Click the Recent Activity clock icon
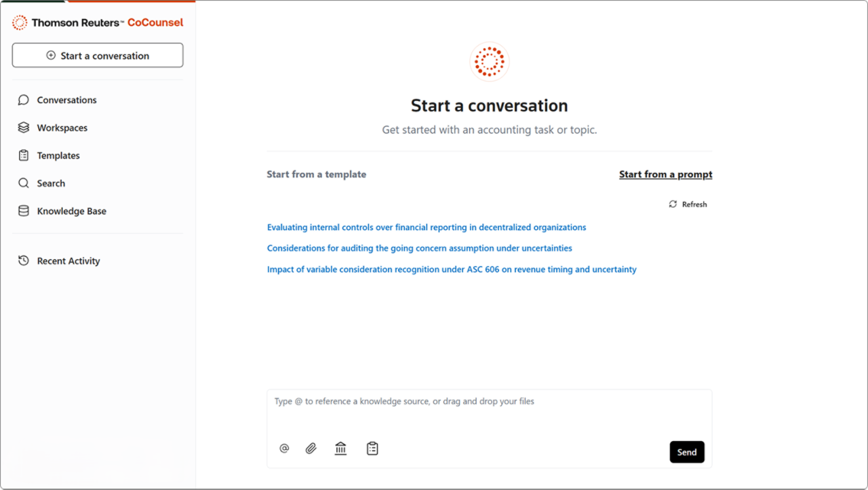 [24, 261]
